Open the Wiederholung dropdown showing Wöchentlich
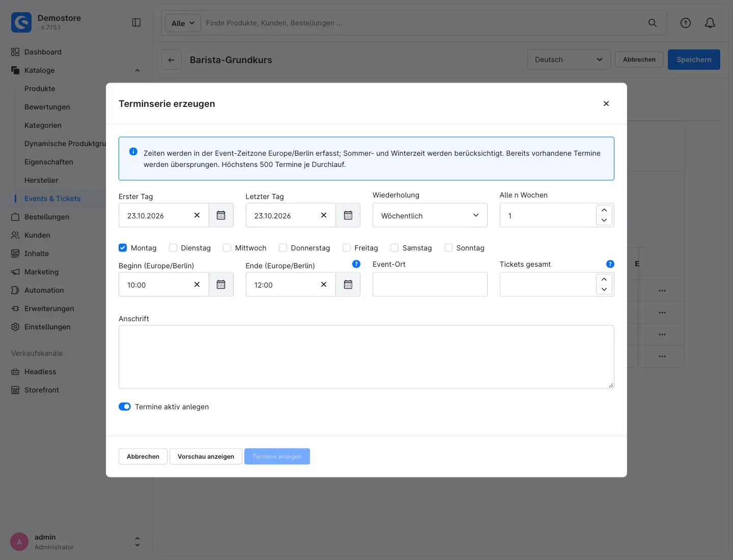 430,215
